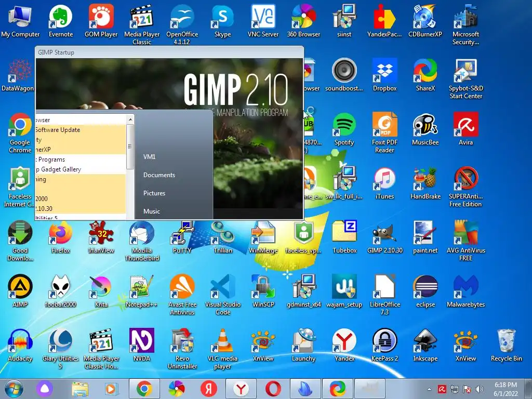Open Documents in the Start menu
Screen dimensions: 532x399
[x=159, y=175]
